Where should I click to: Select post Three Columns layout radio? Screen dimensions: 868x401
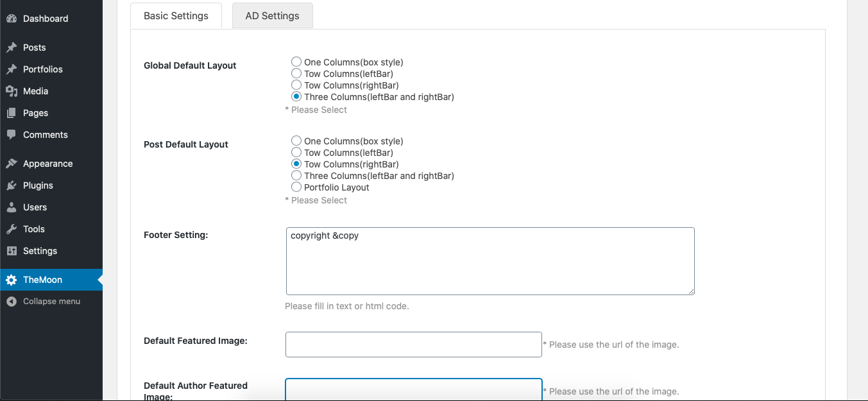[296, 176]
